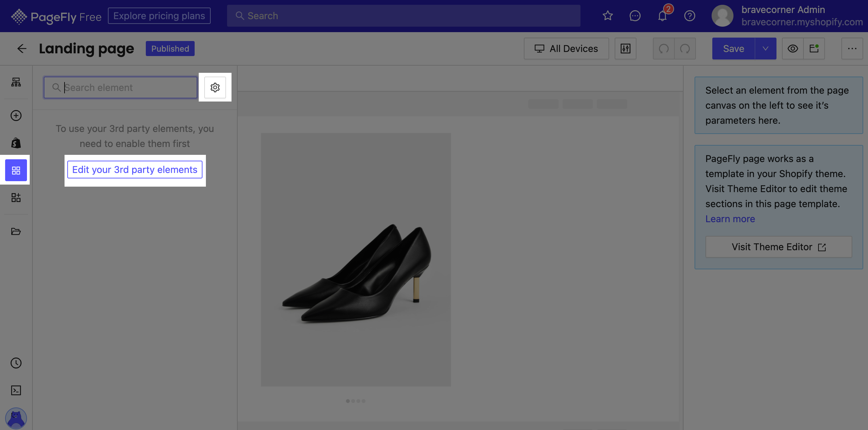Click Edit your 3rd party elements
The width and height of the screenshot is (868, 430).
tap(135, 170)
